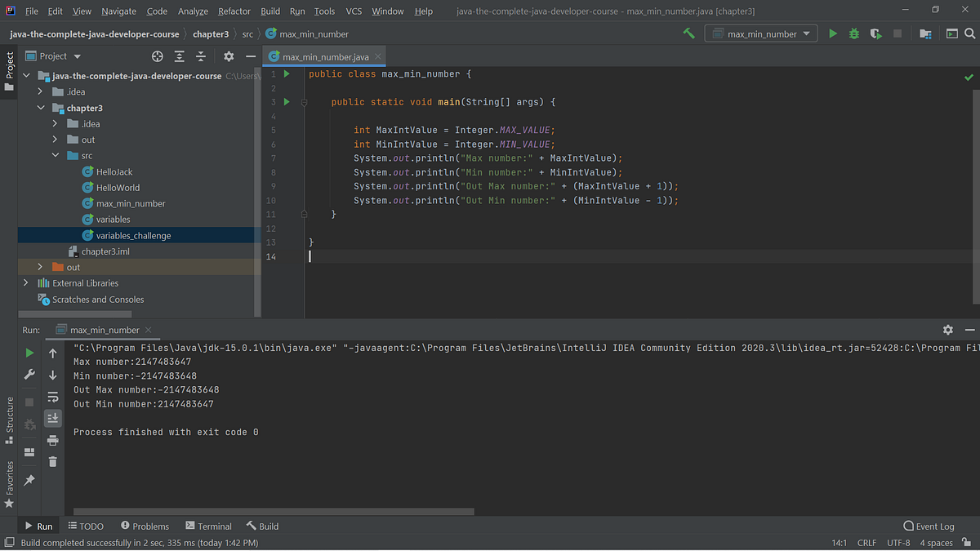This screenshot has width=980, height=551.
Task: Toggle the Favorites side tool window
Action: coord(9,485)
